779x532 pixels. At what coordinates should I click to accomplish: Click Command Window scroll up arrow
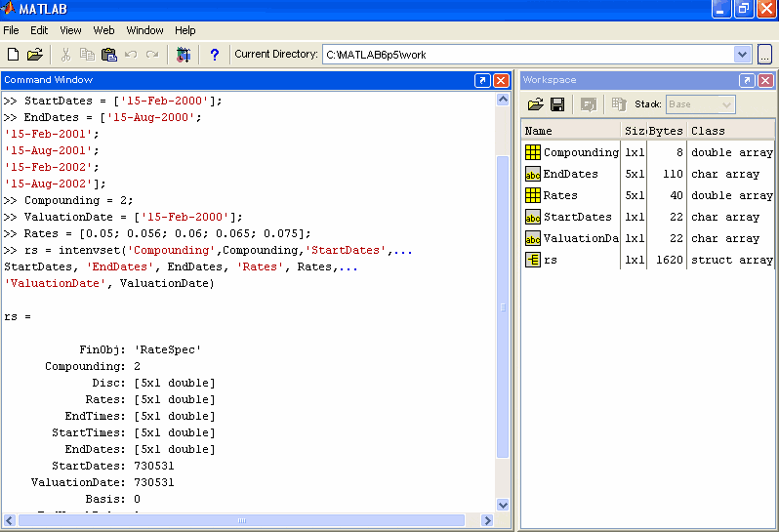pos(503,100)
